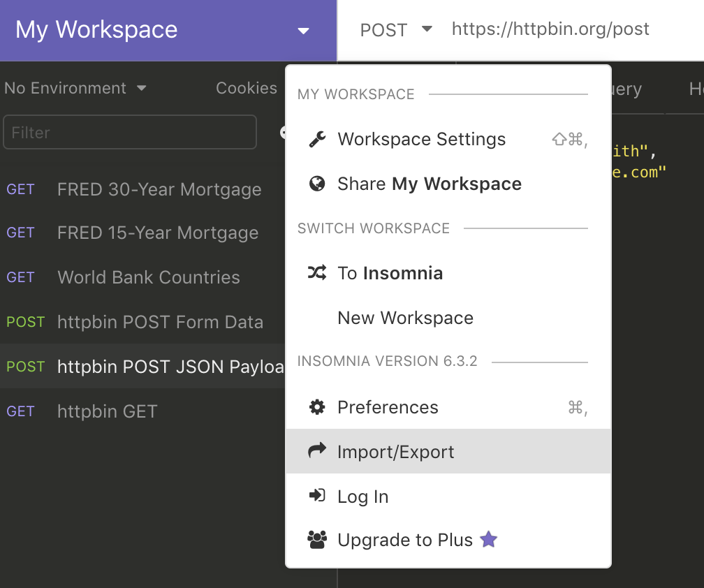The width and height of the screenshot is (704, 588).
Task: Switch to the Insomnia workspace
Action: tap(448, 273)
